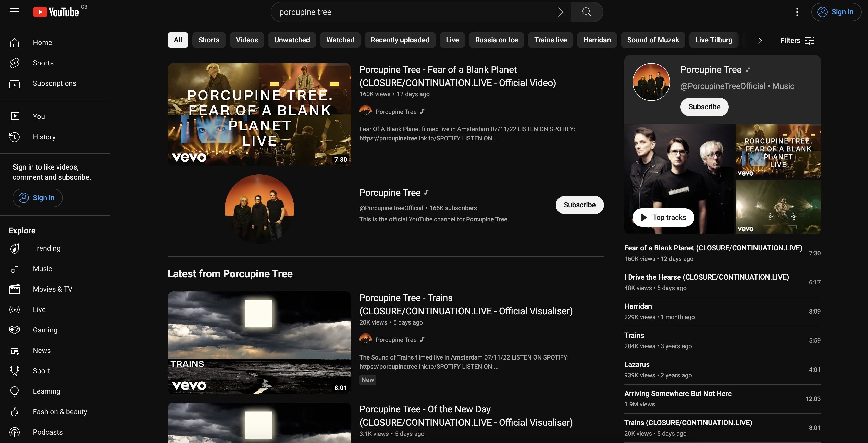Open Fear of a Blank Planet video thumbnail

coord(259,114)
